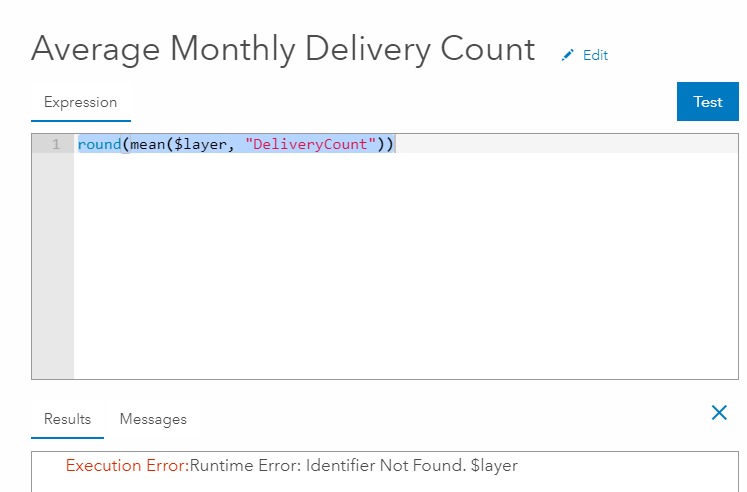Click the Average Monthly Delivery Count title

[x=283, y=49]
